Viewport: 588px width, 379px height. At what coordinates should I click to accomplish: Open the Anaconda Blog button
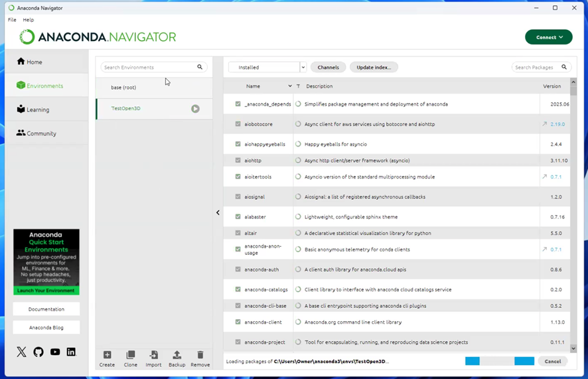(x=46, y=327)
